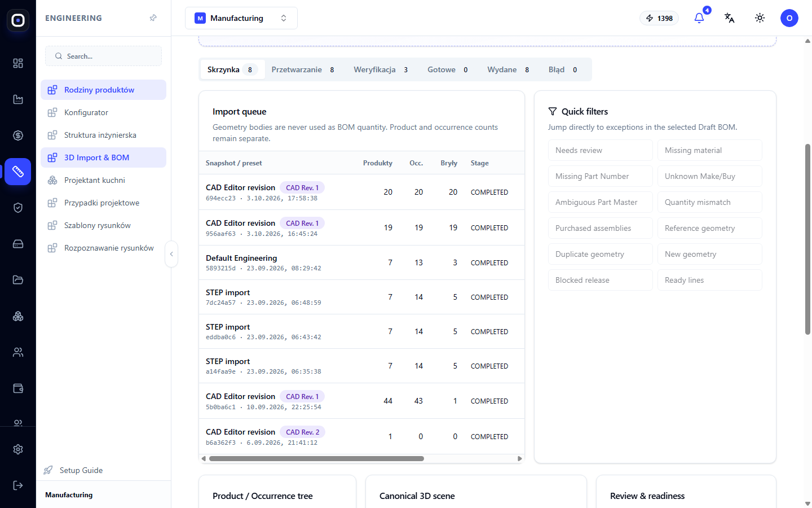Click the app logo icon

[18, 20]
